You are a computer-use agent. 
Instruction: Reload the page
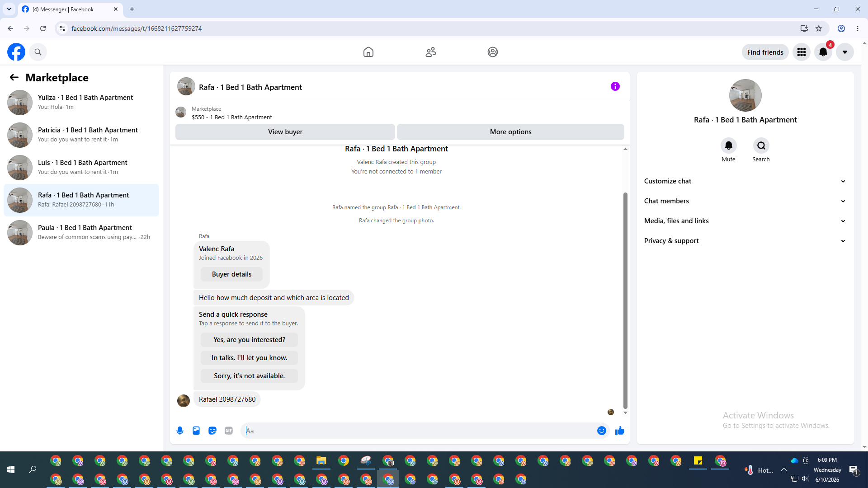(43, 28)
